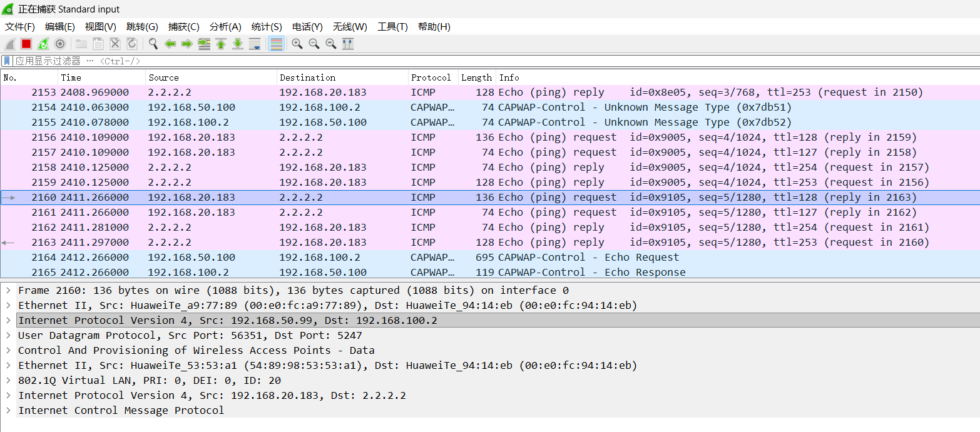Click the close capture file icon
This screenshot has width=980, height=432.
click(115, 44)
